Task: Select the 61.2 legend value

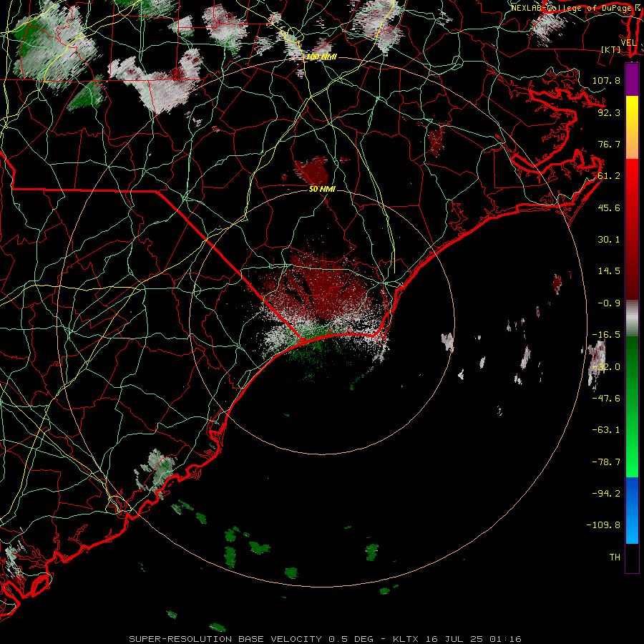Action: 609,176
